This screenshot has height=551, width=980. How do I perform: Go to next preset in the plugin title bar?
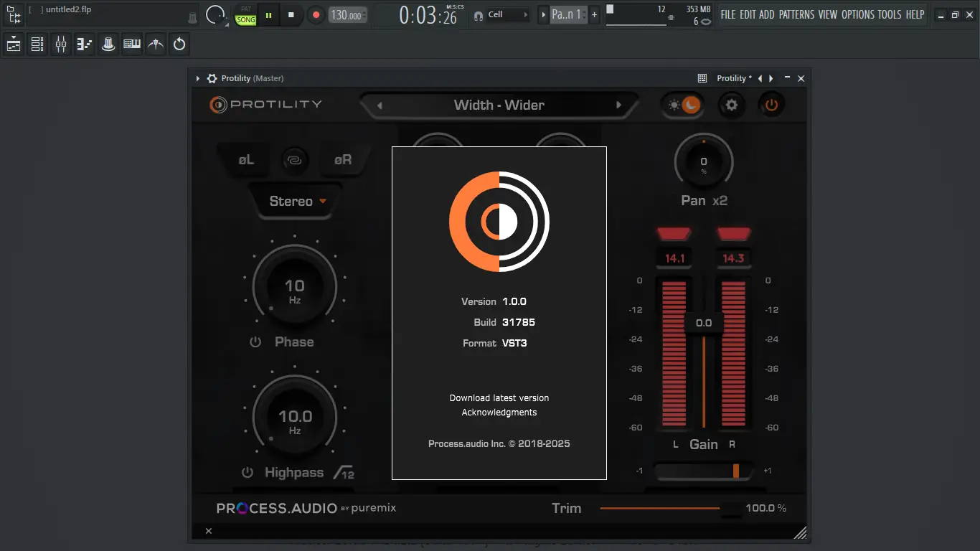771,78
